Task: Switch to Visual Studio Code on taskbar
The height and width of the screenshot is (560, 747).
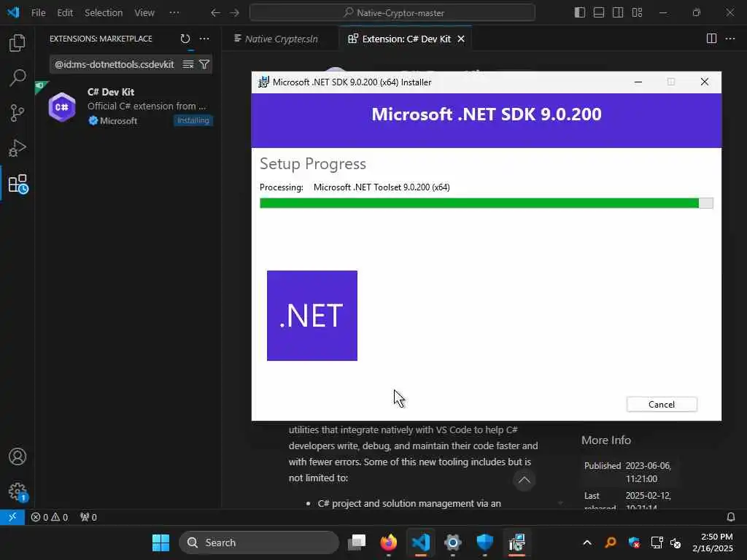Action: click(421, 542)
